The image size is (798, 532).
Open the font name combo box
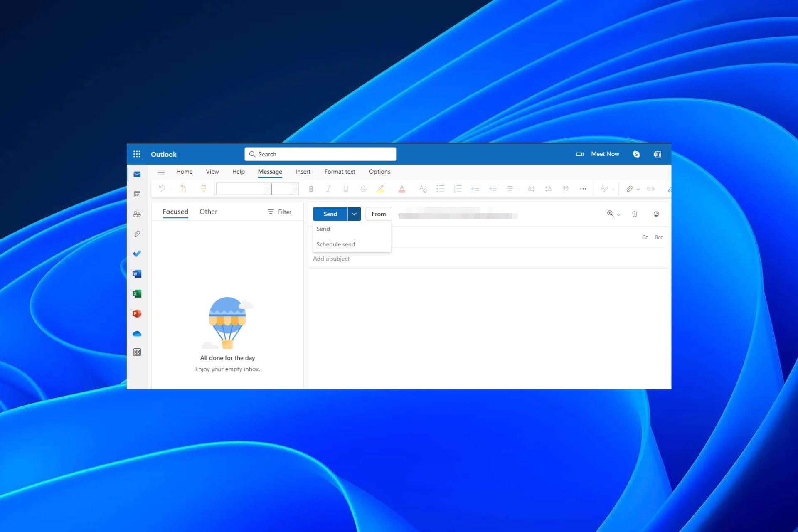click(244, 189)
